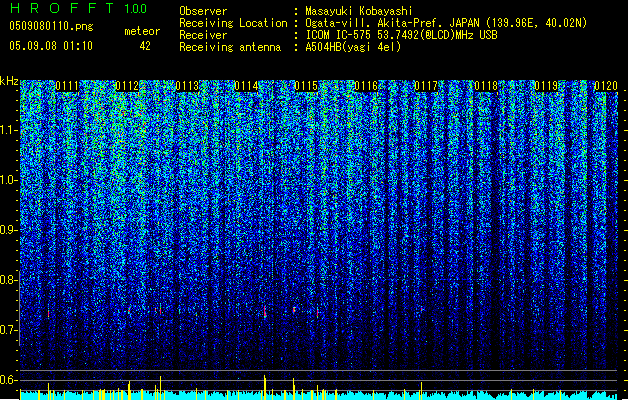629x400 pixels.
Task: Click the 0117 time marker
Action: click(426, 86)
